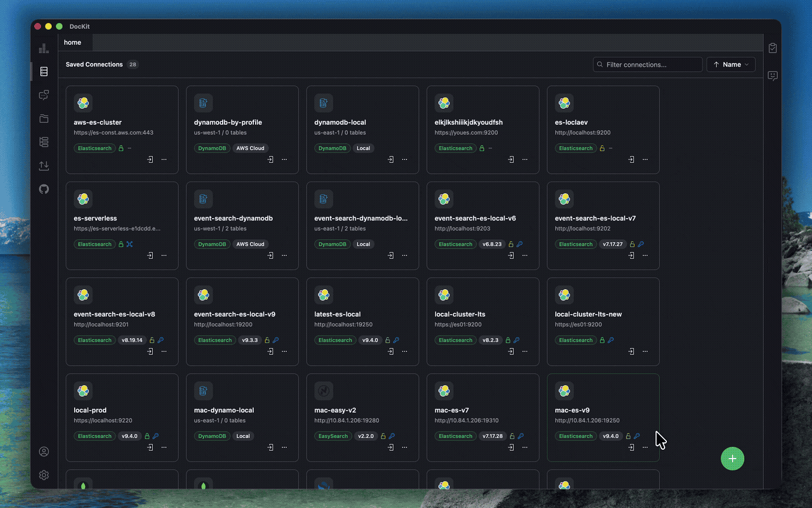This screenshot has width=812, height=508.
Task: Click the local-cluster-lts connection title
Action: tap(460, 314)
